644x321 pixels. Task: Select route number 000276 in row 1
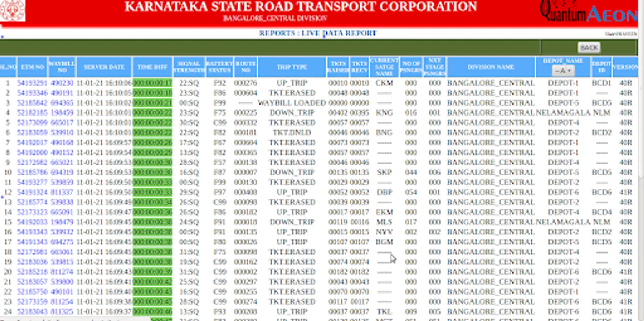(x=246, y=83)
